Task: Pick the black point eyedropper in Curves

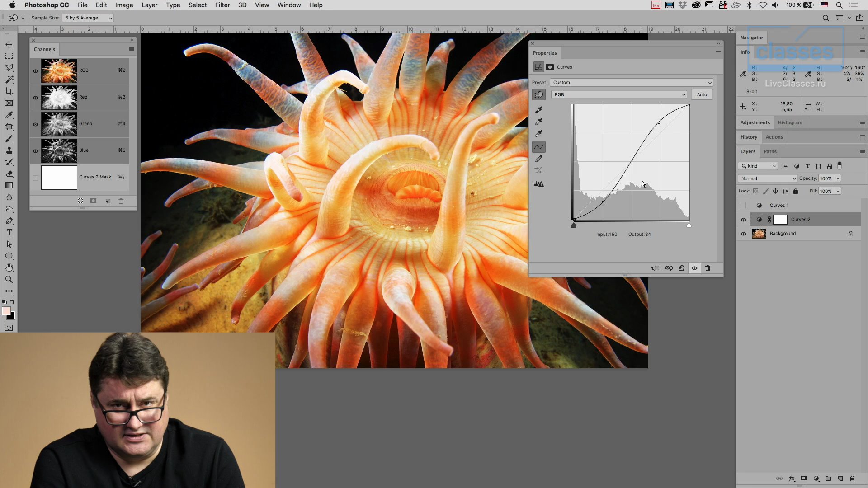Action: coord(539,110)
